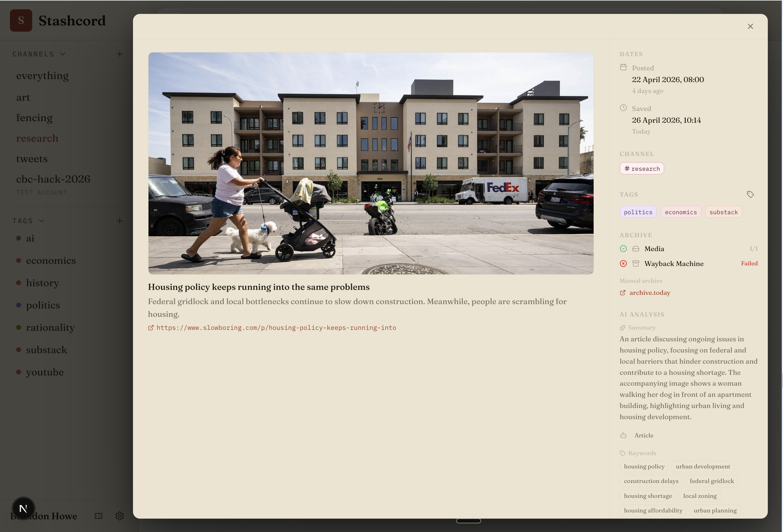Screen dimensions: 783x532
Task: Click the ticket icon beside Brandon Howe
Action: (98, 516)
